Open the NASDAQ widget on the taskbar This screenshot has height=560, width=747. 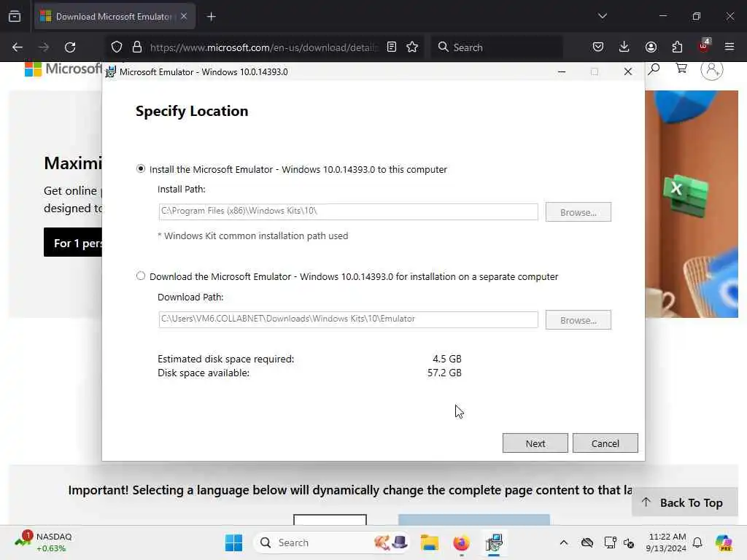point(44,542)
